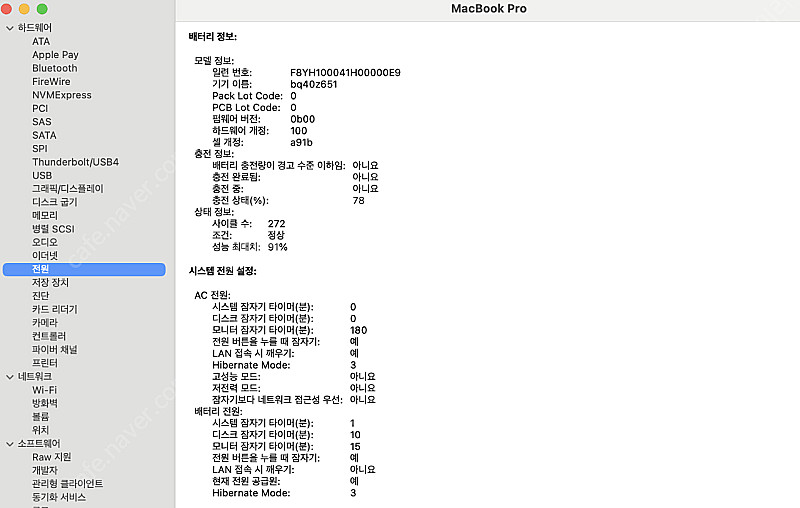Click the green zoom window button
Image resolution: width=800 pixels, height=508 pixels.
tap(42, 9)
